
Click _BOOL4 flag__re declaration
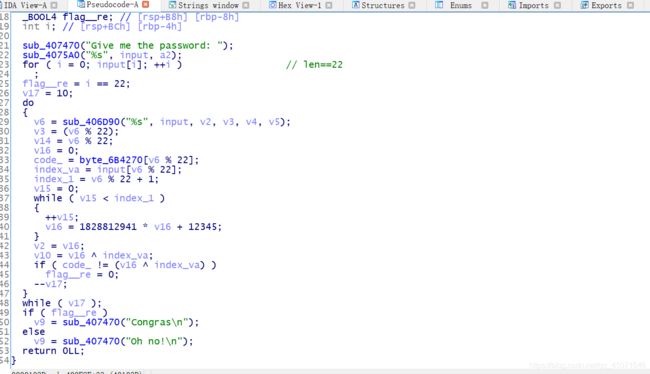[67, 17]
